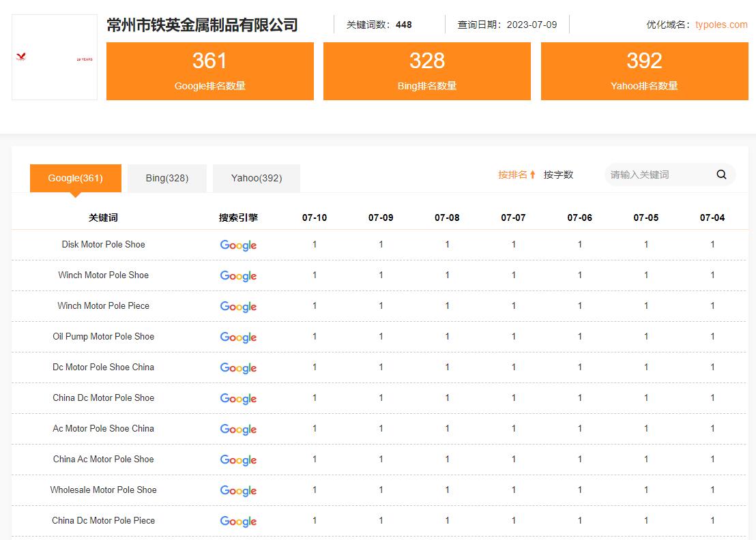This screenshot has height=540, width=756.
Task: Click the search magnifier icon
Action: pyautogui.click(x=721, y=175)
